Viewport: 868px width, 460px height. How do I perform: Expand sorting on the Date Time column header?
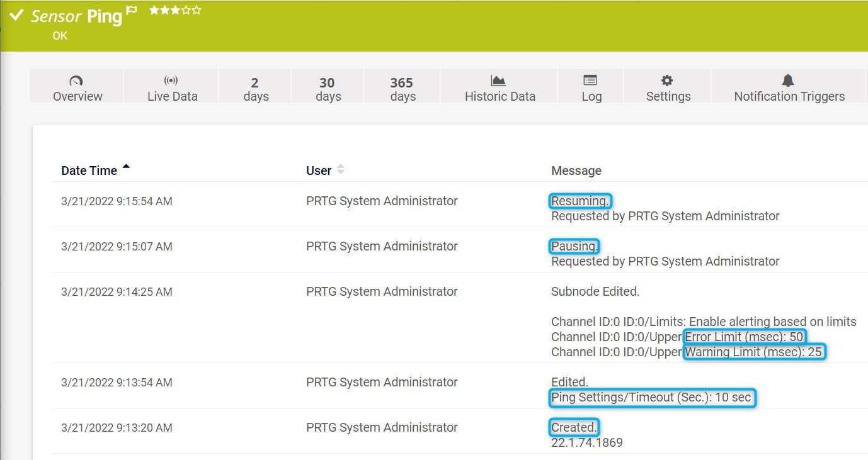(x=88, y=170)
